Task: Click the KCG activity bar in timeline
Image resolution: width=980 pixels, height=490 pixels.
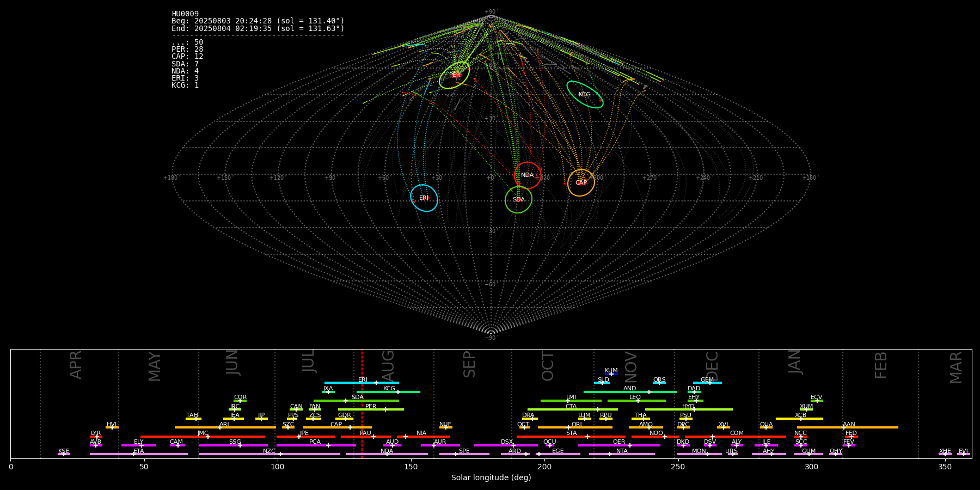Action: (x=388, y=391)
